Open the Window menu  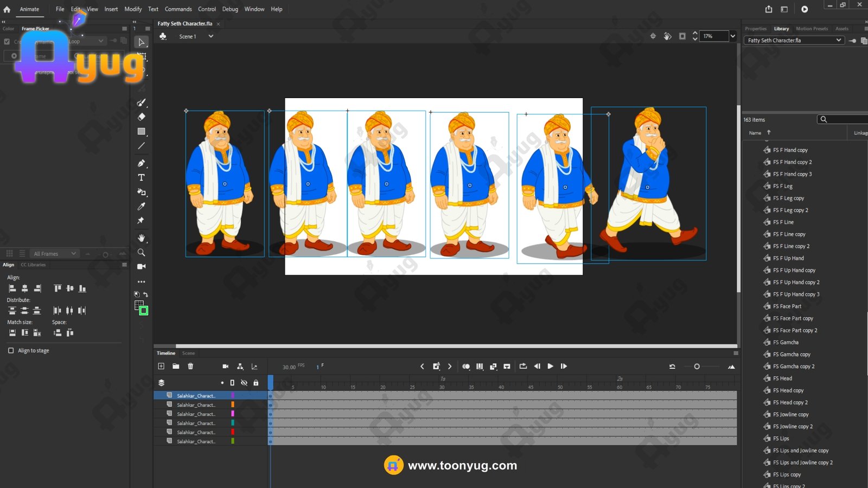[x=254, y=9]
